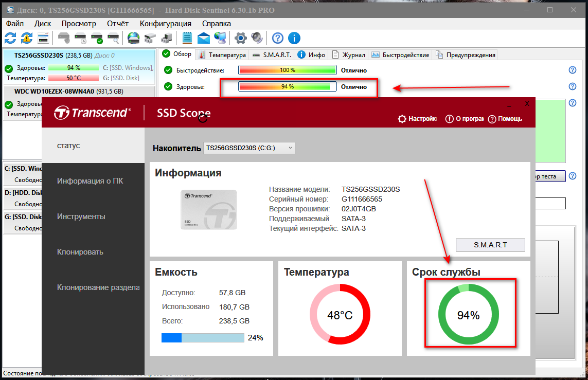
Task: Click help icon beside Быстродействие row
Action: pos(572,70)
